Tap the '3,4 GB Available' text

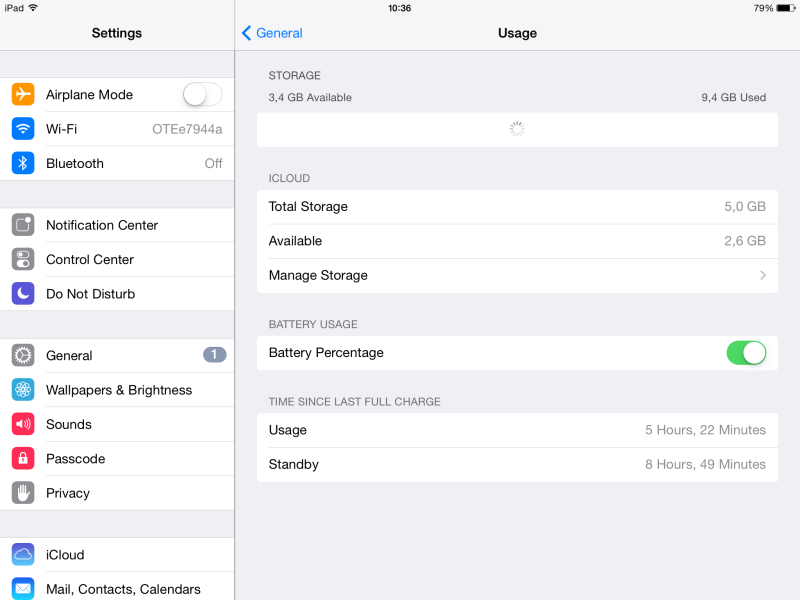[310, 97]
